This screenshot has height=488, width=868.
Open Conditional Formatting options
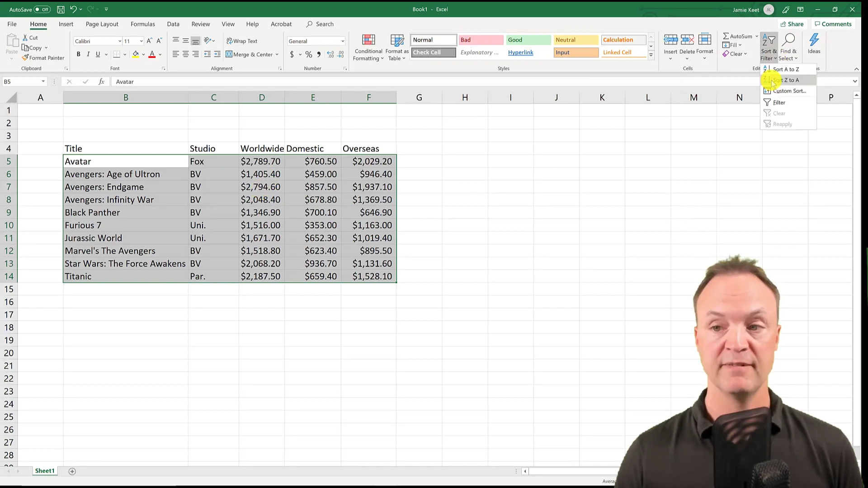[368, 47]
